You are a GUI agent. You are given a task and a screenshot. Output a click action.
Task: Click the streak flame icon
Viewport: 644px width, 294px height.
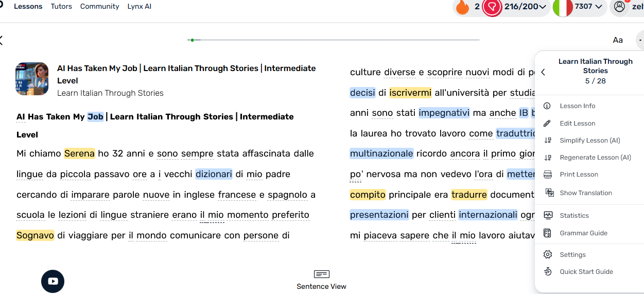point(462,7)
